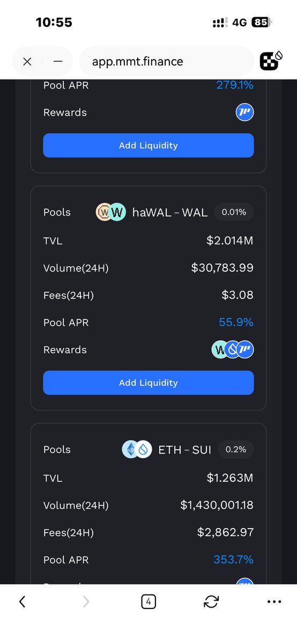Tap the 55.9% Pool APR value

click(x=236, y=323)
